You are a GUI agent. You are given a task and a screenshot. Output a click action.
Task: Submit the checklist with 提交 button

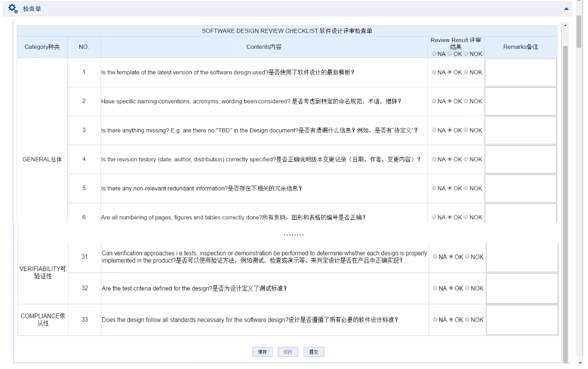point(314,352)
